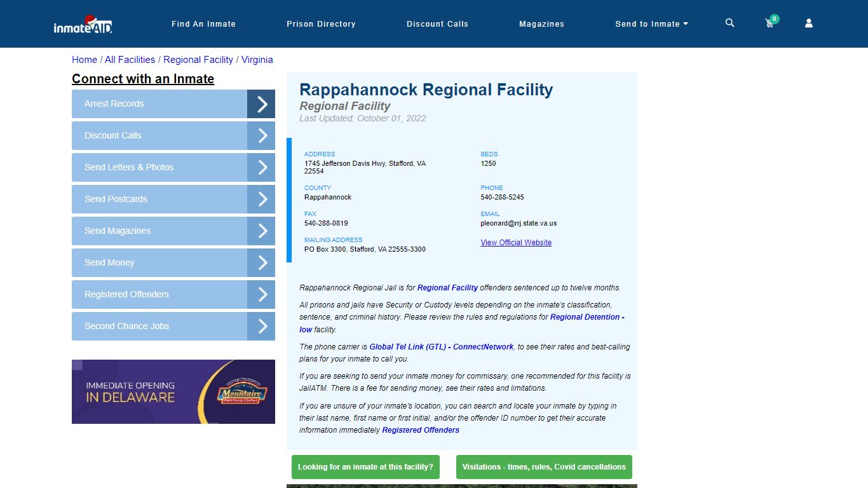868x488 pixels.
Task: Open Find An Inmate menu
Action: (203, 24)
